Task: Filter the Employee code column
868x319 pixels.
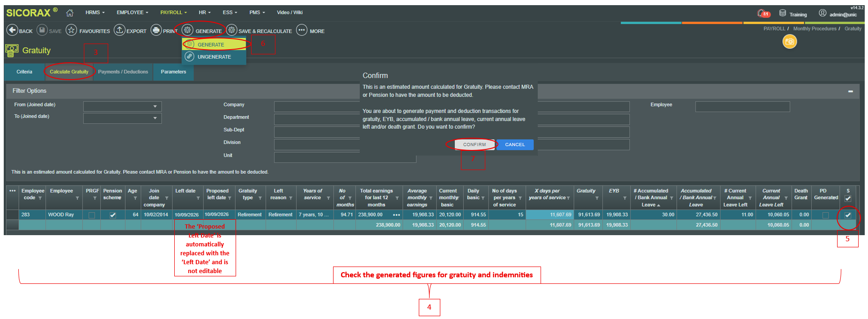Action: [x=40, y=198]
